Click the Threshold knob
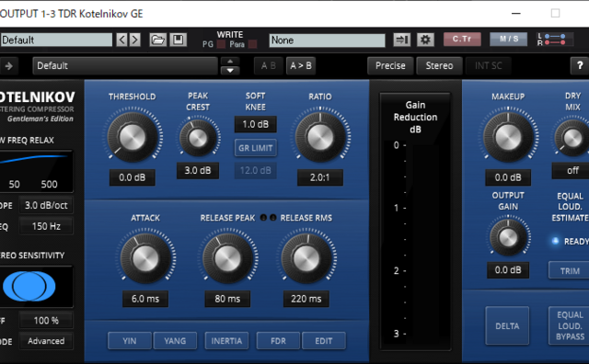The width and height of the screenshot is (589, 364). point(133,137)
